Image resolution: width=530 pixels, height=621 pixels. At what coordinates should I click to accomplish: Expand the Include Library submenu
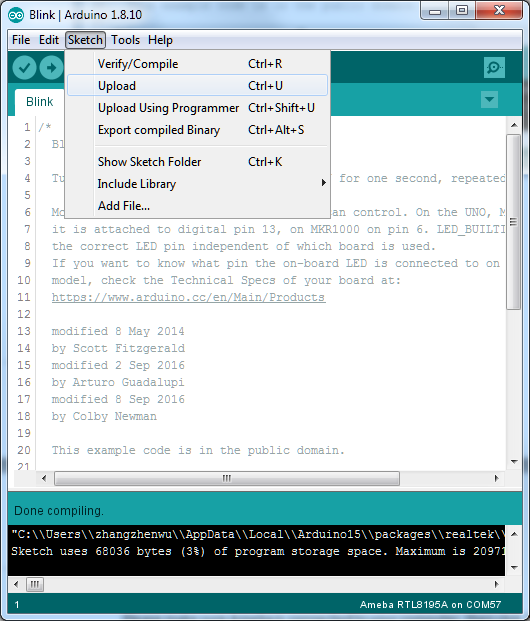point(197,184)
